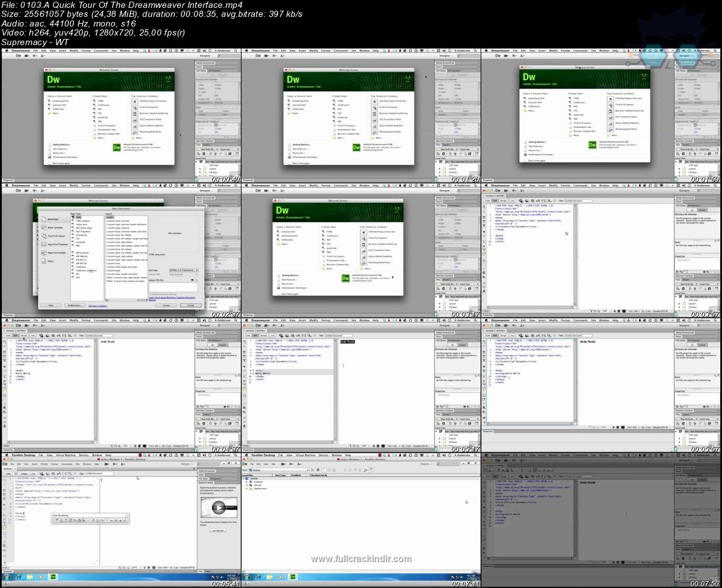
Task: Click Create button in New Document dialog
Action: click(x=191, y=305)
